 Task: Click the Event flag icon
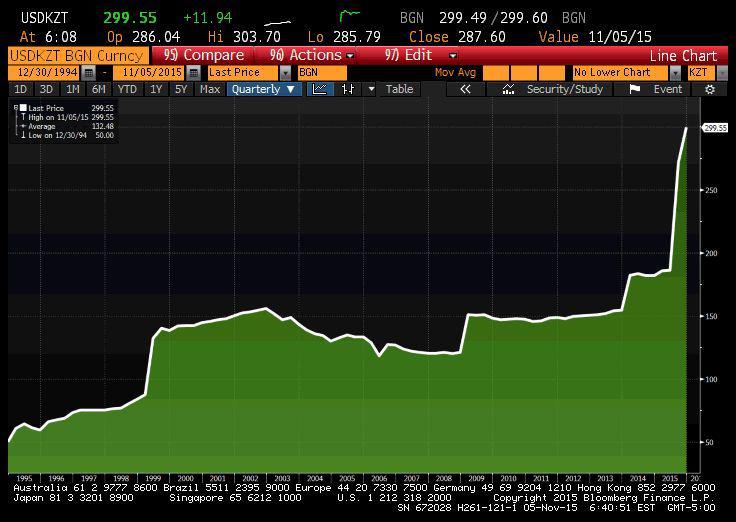(x=634, y=89)
